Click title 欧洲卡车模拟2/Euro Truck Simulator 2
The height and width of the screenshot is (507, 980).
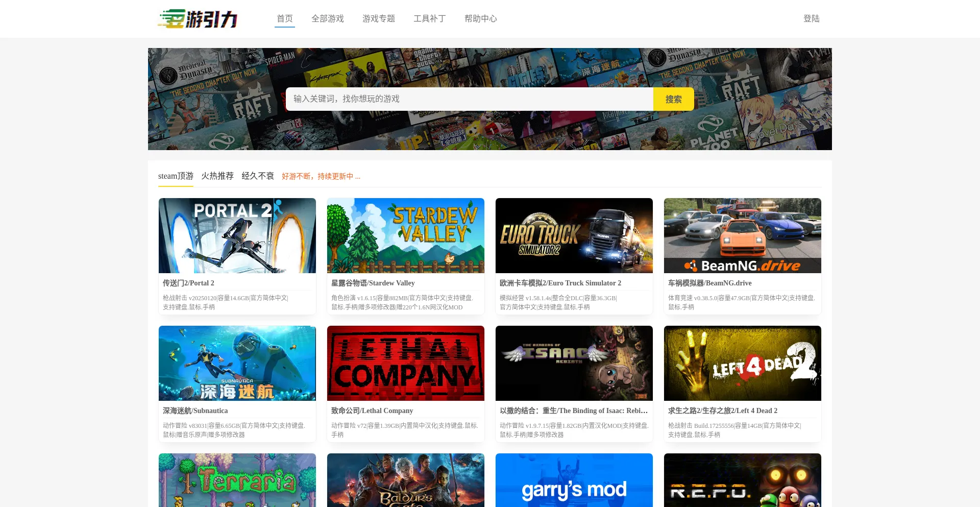(x=560, y=283)
